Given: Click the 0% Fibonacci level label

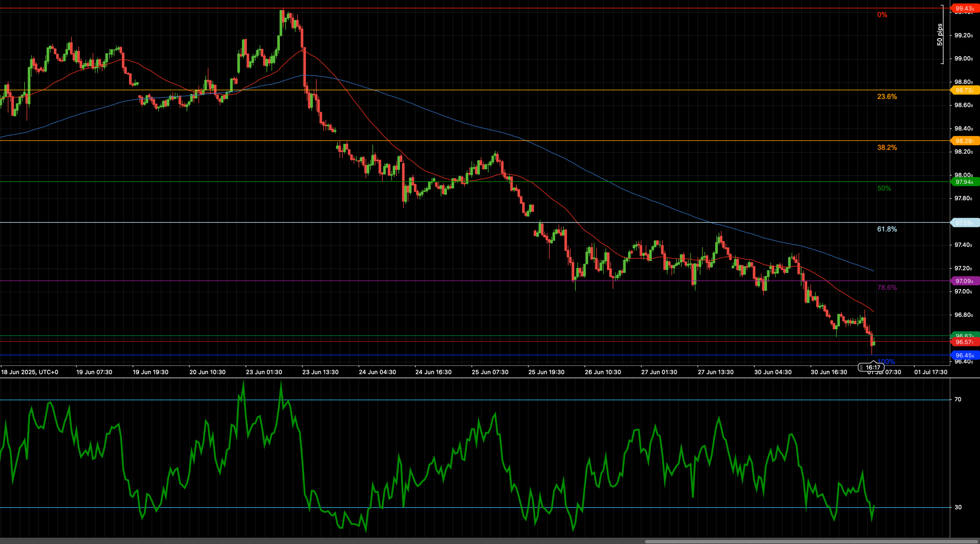Looking at the screenshot, I should [882, 15].
